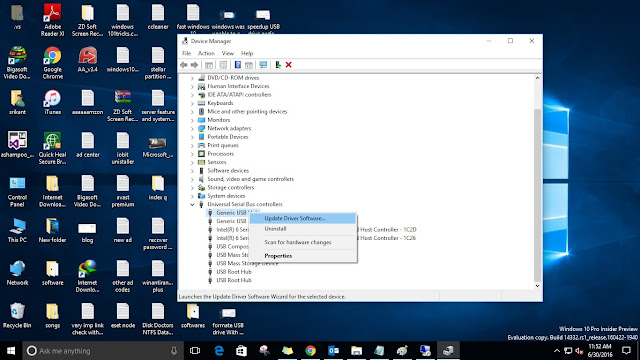The height and width of the screenshot is (360, 640).
Task: Click the volume icon in system tray
Action: [x=579, y=351]
